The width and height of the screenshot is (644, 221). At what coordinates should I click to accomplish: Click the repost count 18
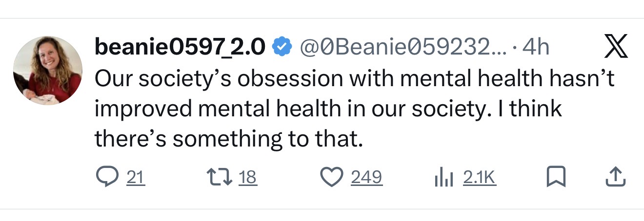tap(248, 178)
